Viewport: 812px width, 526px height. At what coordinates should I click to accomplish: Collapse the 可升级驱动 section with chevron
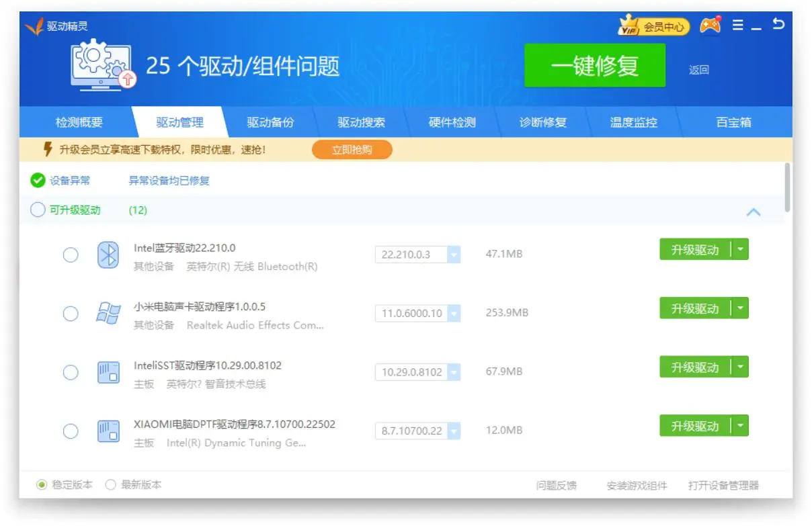coord(754,212)
